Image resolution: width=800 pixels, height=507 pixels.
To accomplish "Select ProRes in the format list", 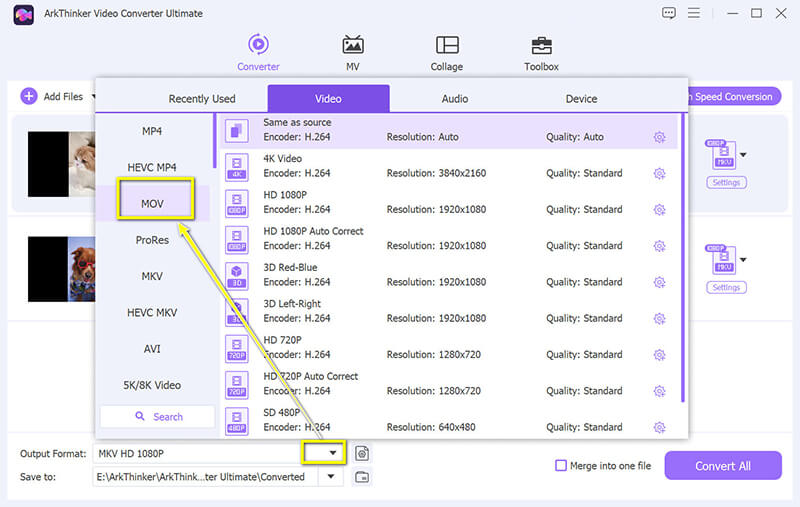I will click(x=152, y=240).
